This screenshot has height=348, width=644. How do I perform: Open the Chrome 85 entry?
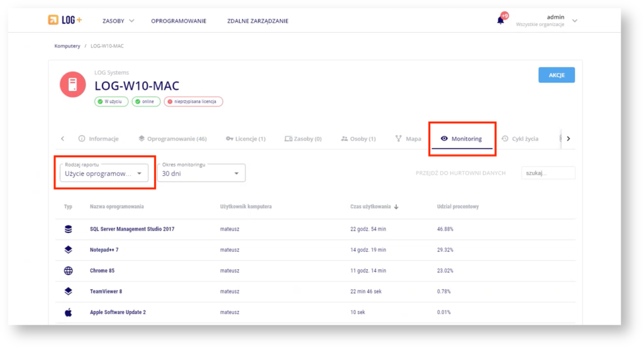(102, 271)
